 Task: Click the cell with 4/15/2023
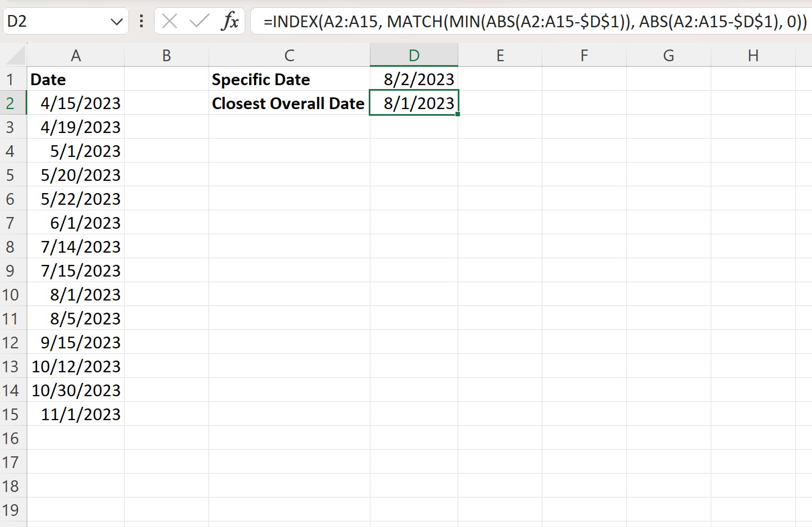76,103
